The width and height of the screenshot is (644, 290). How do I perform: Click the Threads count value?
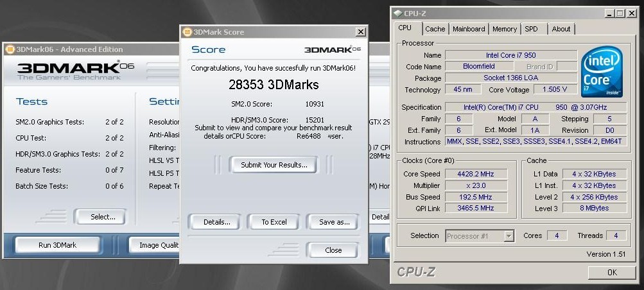coord(616,235)
